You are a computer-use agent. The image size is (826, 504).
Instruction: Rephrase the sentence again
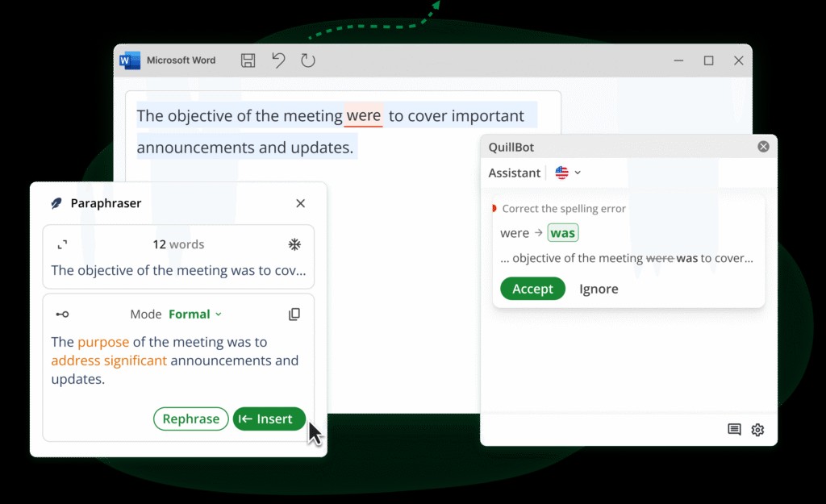click(190, 419)
